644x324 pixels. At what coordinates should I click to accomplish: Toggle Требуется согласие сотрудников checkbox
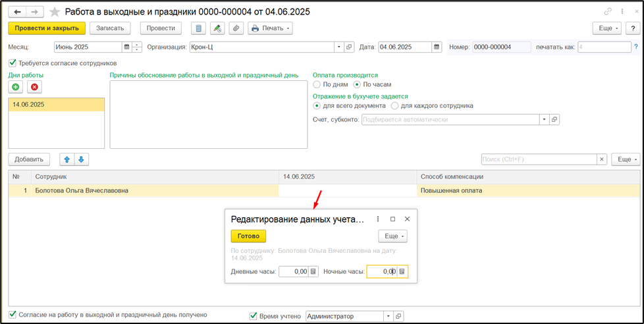pyautogui.click(x=12, y=63)
